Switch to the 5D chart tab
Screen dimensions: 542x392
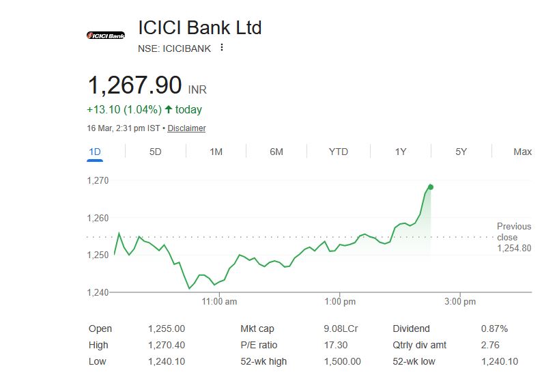(155, 152)
